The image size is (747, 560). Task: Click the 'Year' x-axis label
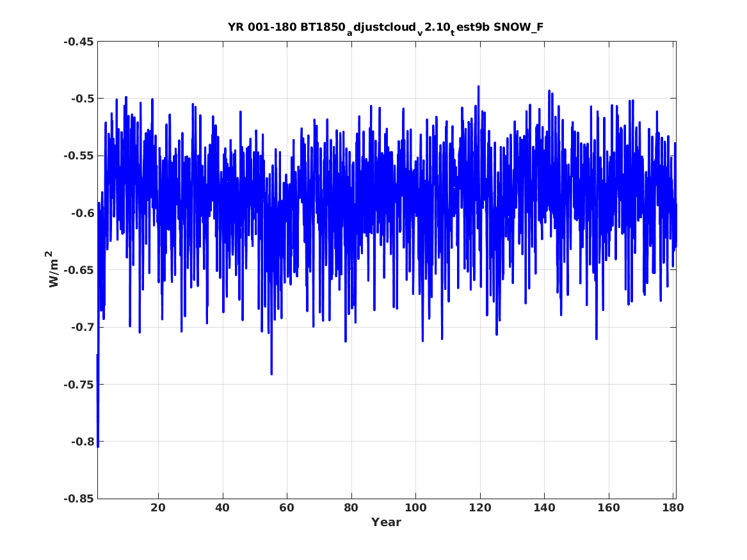386,522
